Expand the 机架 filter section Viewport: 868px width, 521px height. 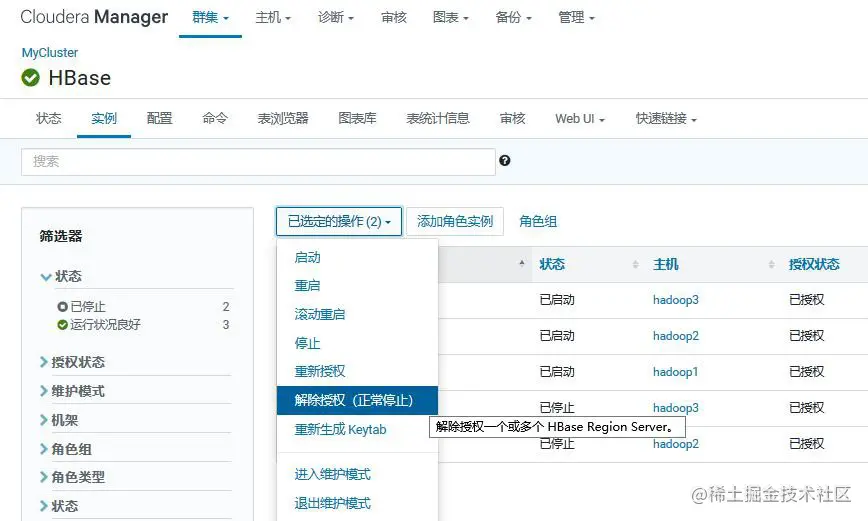pos(59,420)
